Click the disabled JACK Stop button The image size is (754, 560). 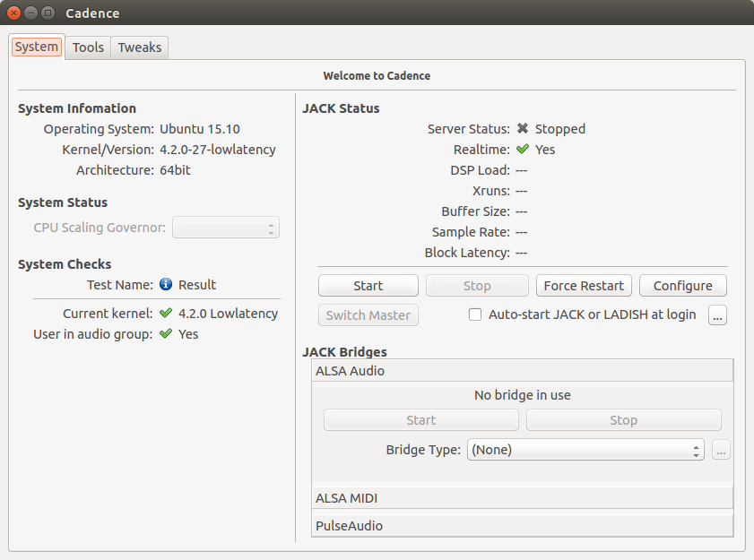(477, 286)
